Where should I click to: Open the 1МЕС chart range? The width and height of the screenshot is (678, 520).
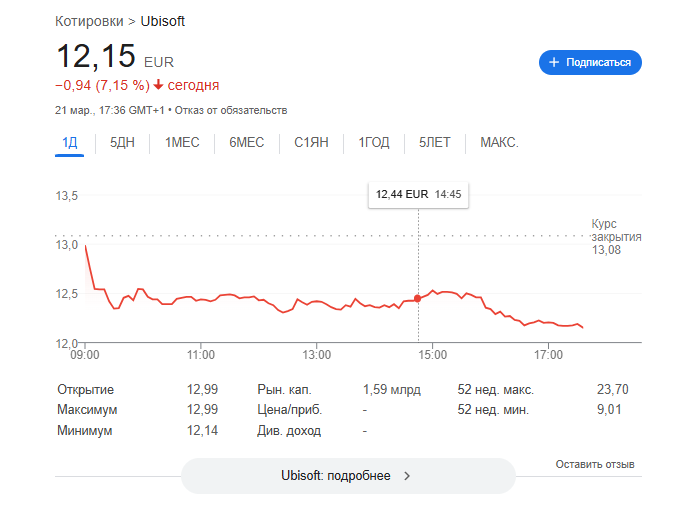[182, 143]
